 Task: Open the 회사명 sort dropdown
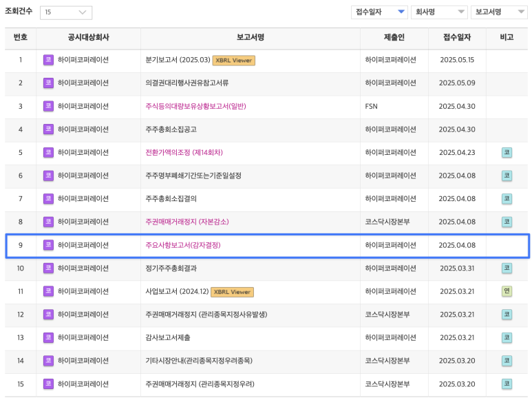439,12
